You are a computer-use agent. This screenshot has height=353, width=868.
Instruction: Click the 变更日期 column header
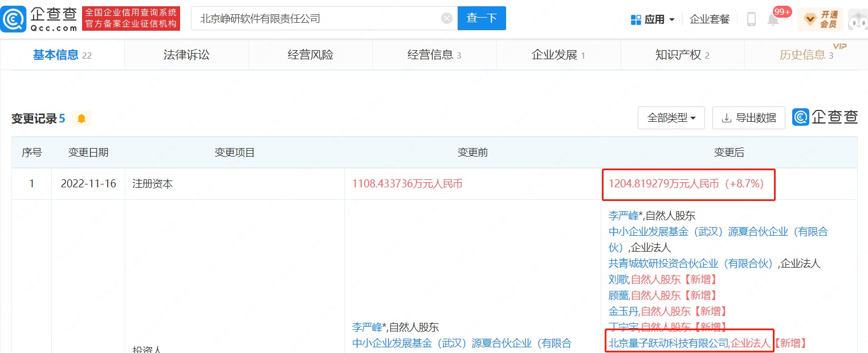coord(88,153)
